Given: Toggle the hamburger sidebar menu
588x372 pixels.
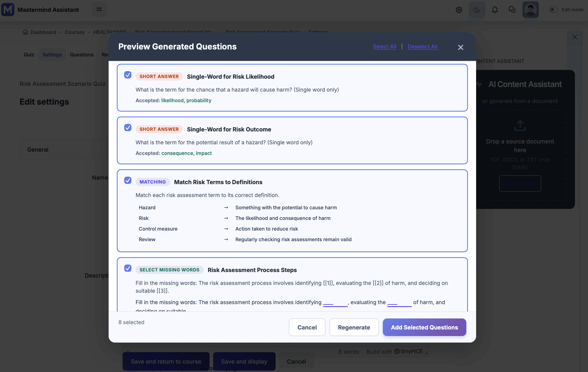Looking at the screenshot, I should (x=99, y=10).
